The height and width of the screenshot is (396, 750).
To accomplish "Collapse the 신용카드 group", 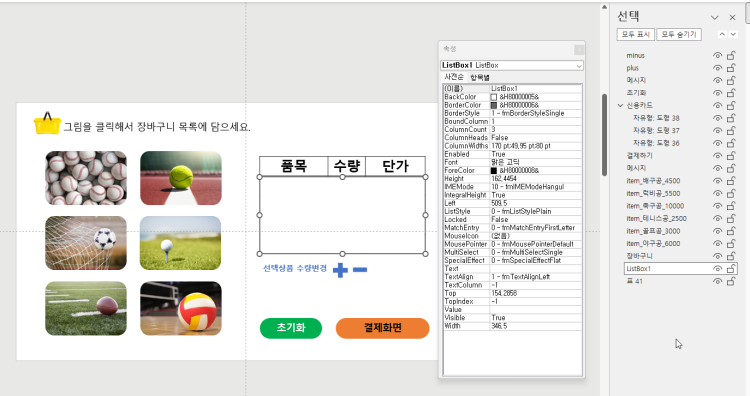I will (620, 105).
